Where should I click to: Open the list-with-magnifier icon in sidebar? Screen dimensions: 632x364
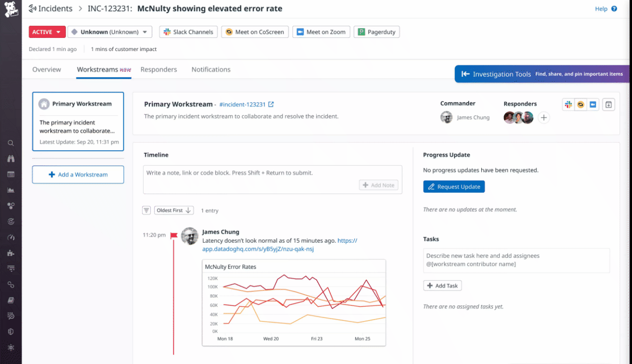click(11, 316)
